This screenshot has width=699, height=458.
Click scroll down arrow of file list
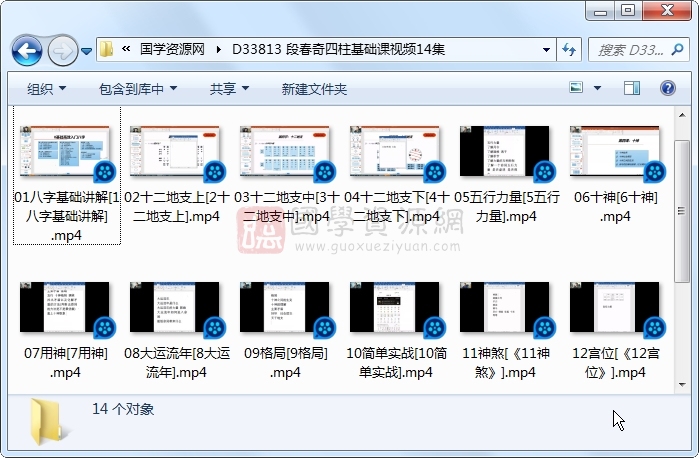682,385
